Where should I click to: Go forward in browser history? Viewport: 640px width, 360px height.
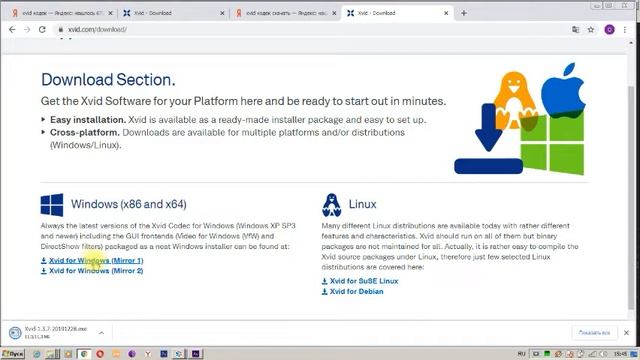(27, 29)
